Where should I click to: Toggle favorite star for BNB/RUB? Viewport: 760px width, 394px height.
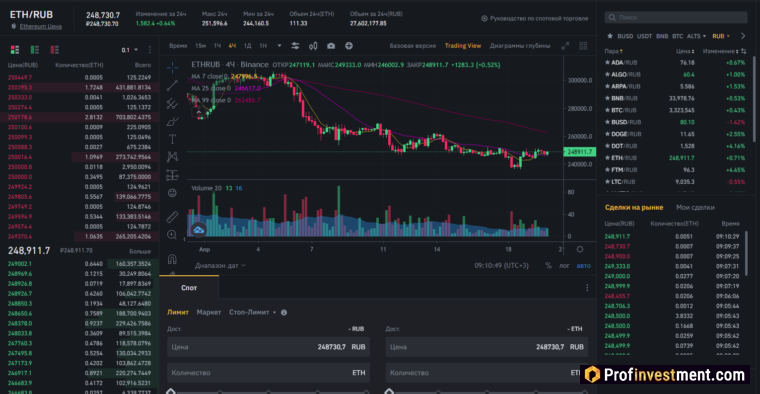[x=607, y=98]
